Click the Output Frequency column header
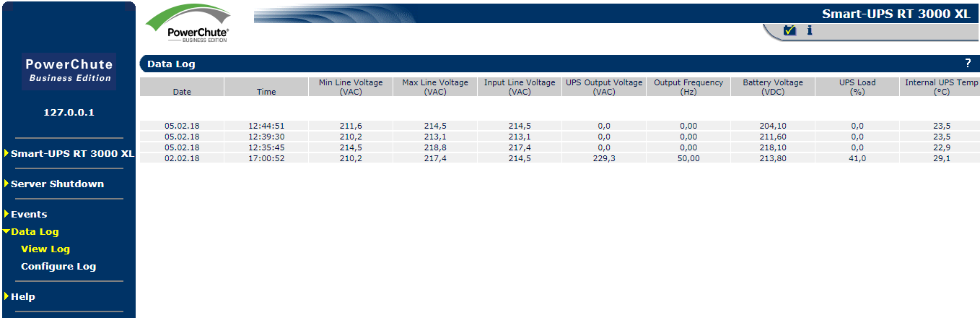 click(688, 87)
